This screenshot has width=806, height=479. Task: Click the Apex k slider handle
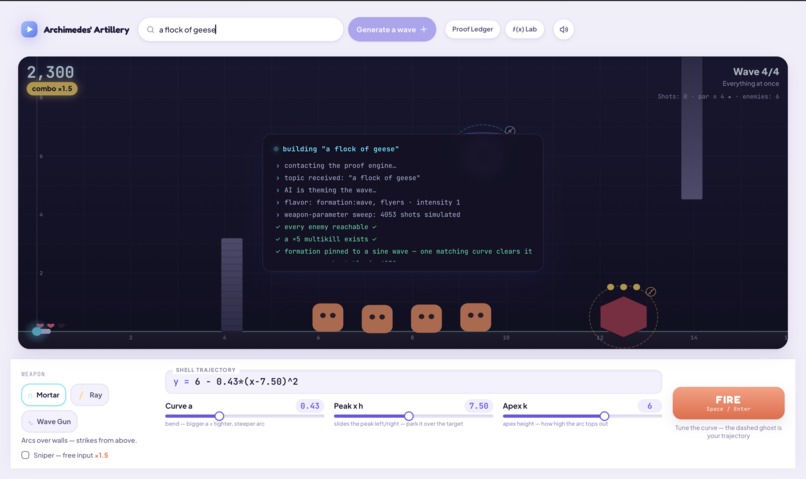[x=604, y=416]
